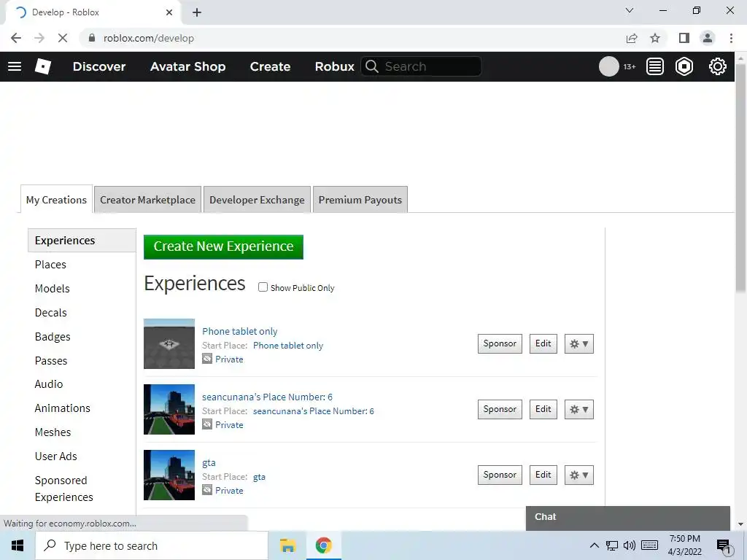The width and height of the screenshot is (747, 560).
Task: Edit the gta experience
Action: 543,475
